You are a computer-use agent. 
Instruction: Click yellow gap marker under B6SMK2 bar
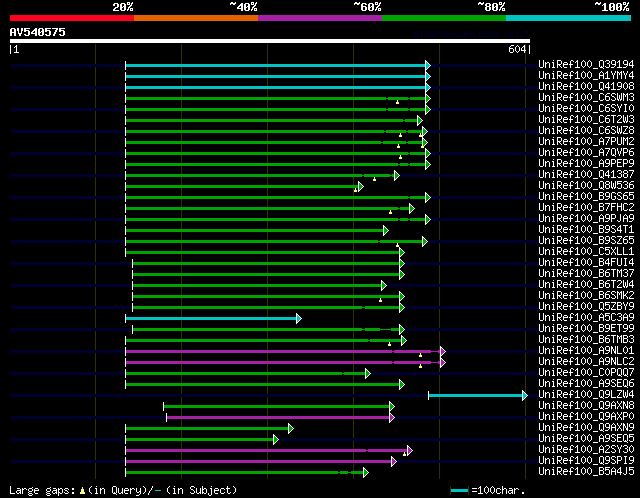pos(380,300)
